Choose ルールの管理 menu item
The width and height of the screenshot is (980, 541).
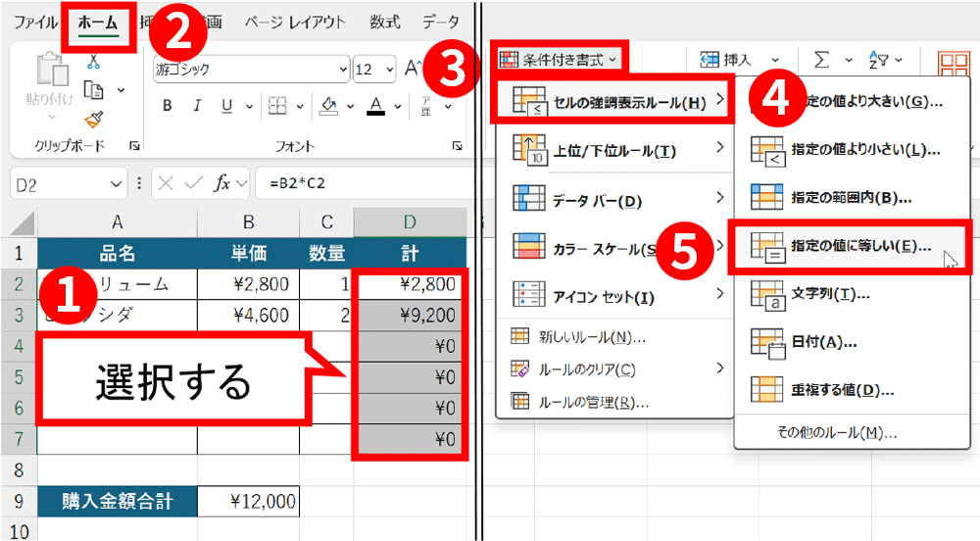[614, 402]
